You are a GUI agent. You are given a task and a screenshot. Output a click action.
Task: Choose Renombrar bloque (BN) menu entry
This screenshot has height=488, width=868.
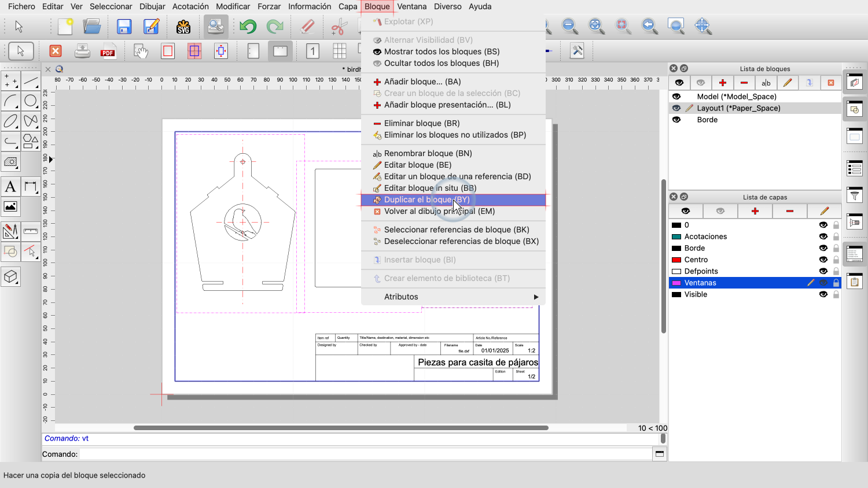click(428, 153)
